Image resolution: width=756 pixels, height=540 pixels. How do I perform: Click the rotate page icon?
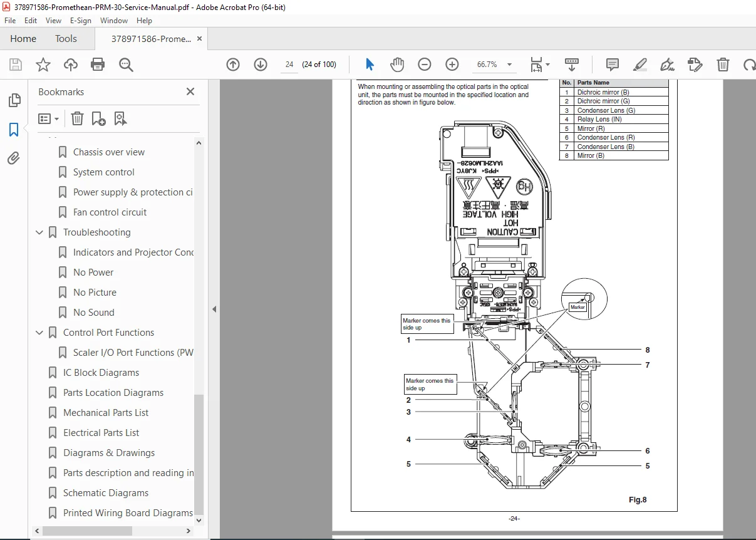[749, 65]
